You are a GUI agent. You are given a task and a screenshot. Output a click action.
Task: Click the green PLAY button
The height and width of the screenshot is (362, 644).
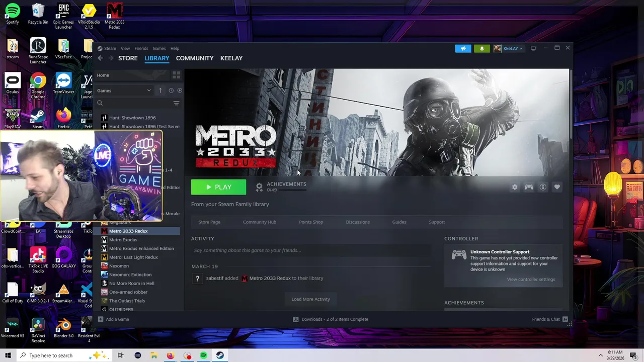pyautogui.click(x=218, y=187)
